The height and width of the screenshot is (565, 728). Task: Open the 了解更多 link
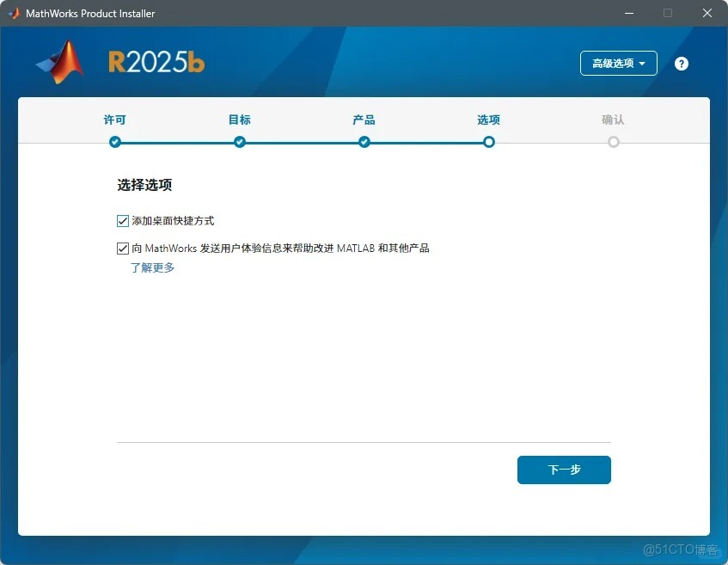click(x=152, y=267)
